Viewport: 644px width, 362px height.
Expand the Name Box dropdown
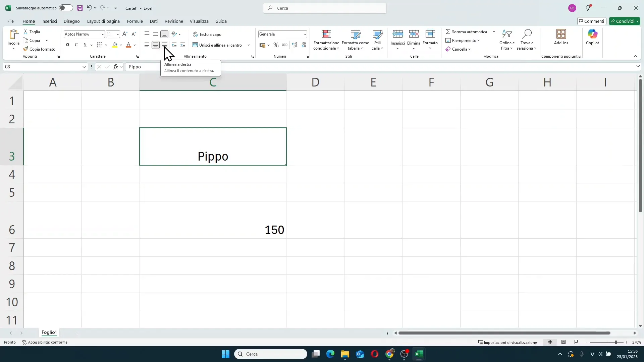[84, 67]
